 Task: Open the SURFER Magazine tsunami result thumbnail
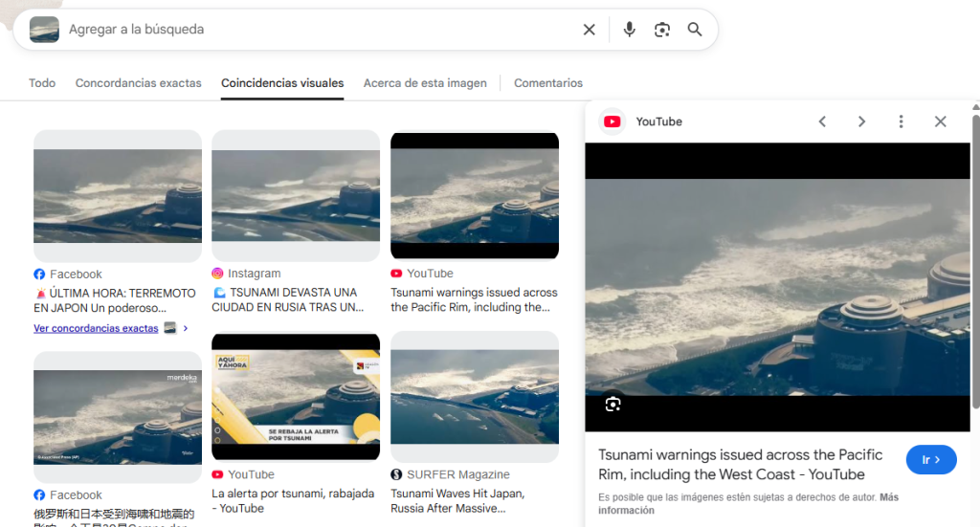[x=475, y=396]
